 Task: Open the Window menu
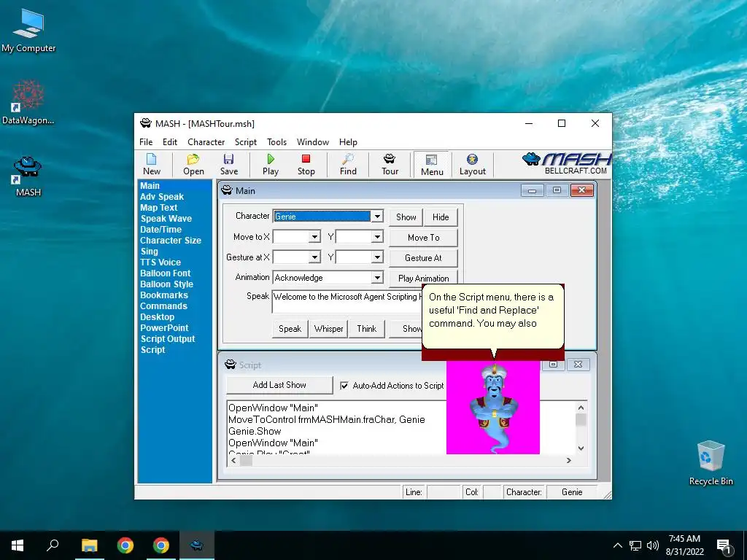pos(312,142)
